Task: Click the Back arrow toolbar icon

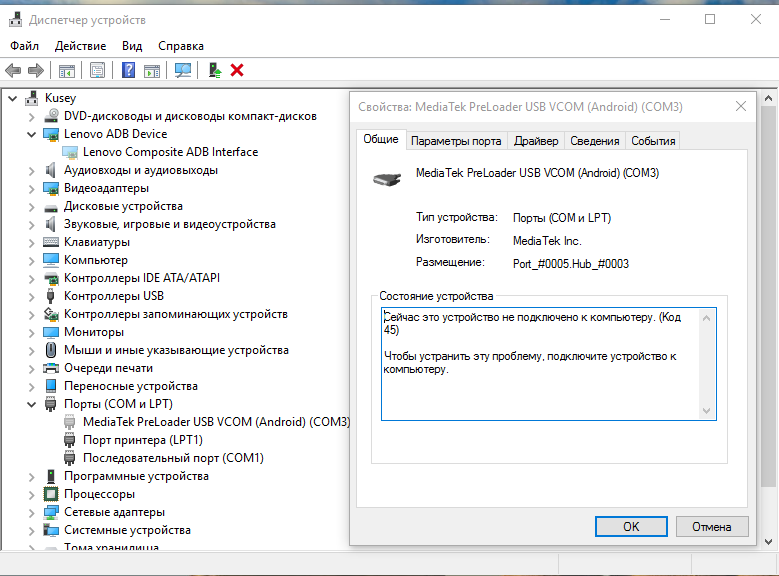Action: [13, 71]
